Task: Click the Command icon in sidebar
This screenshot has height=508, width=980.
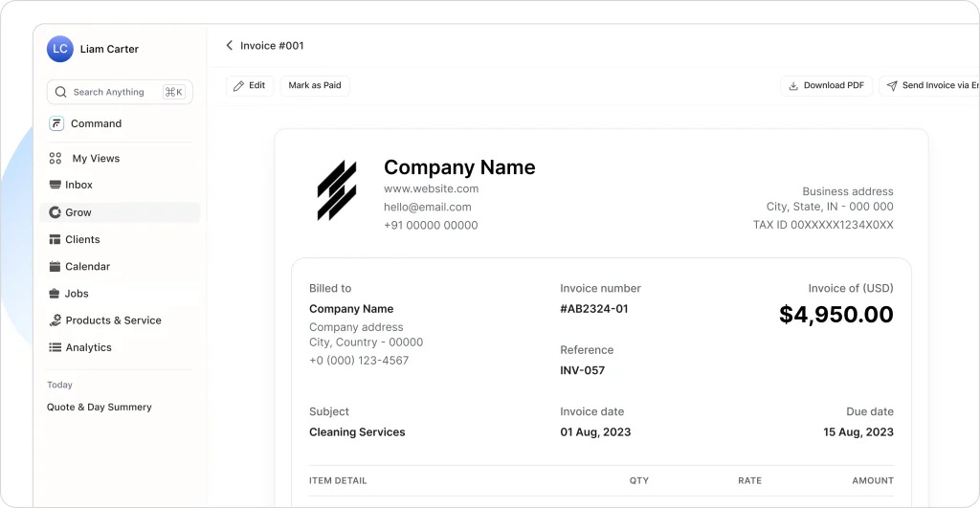Action: 56,123
